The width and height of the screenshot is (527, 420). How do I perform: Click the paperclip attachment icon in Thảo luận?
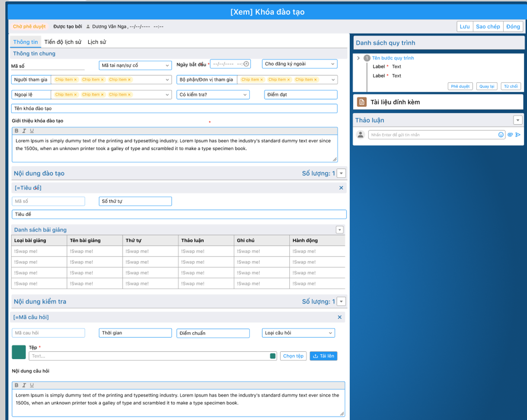coord(510,135)
